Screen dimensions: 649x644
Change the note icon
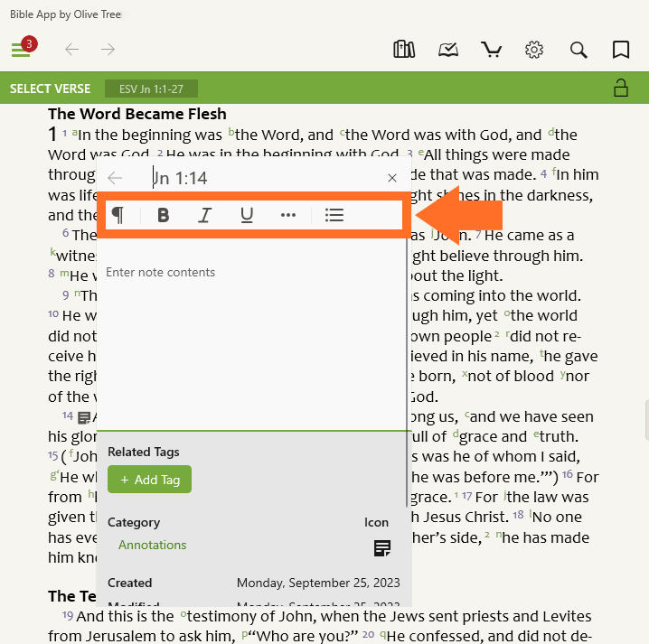pos(381,547)
